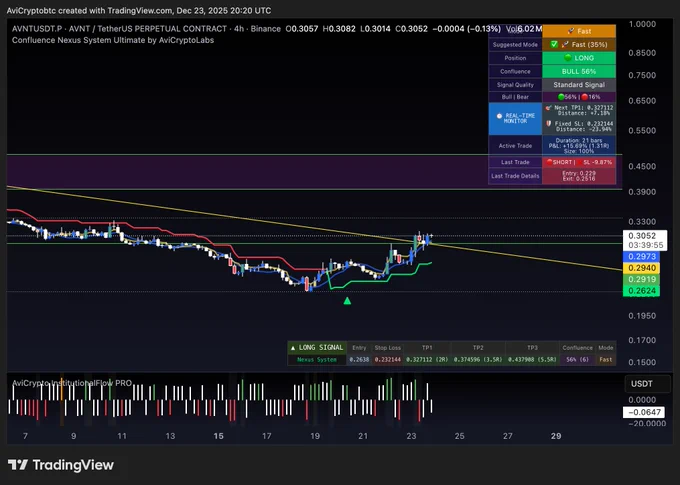Click the 0.1950 price axis label
This screenshot has width=680, height=485.
(642, 316)
